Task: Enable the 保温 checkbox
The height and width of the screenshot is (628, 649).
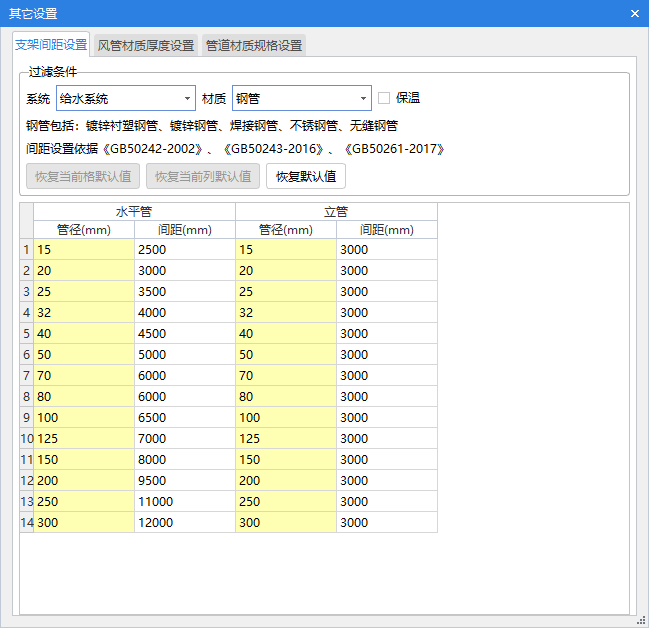Action: 384,98
